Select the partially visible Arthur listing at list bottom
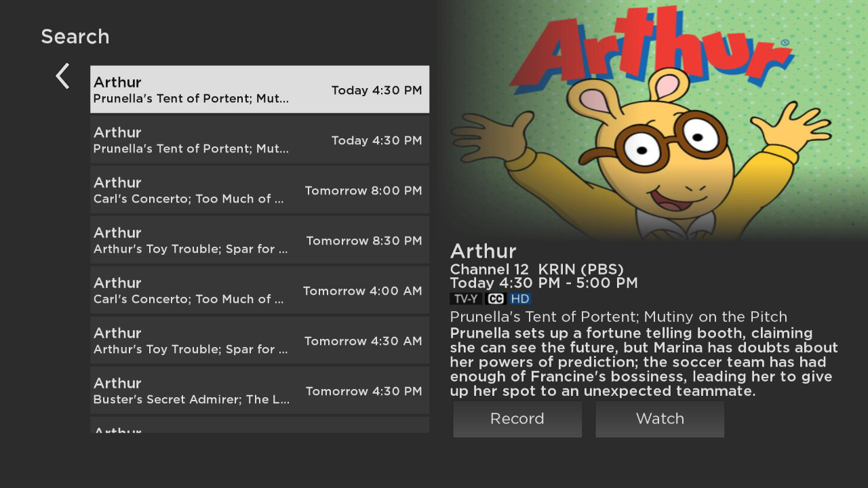 click(x=259, y=426)
